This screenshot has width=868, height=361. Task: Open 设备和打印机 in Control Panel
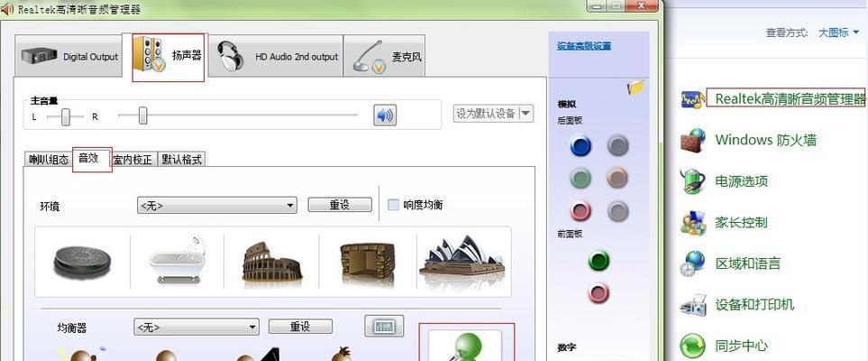754,304
